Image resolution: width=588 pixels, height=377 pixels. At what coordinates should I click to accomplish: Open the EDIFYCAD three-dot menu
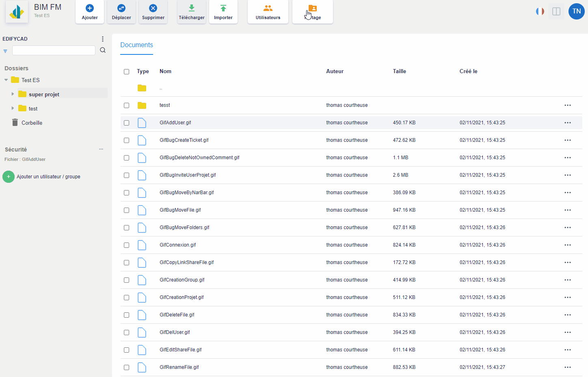click(x=103, y=39)
